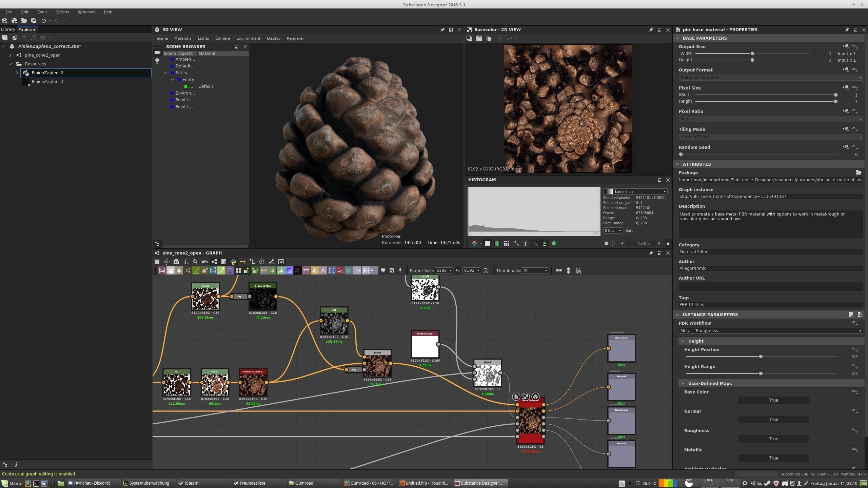The height and width of the screenshot is (488, 868).
Task: Switch to the Library tab
Action: pos(8,29)
